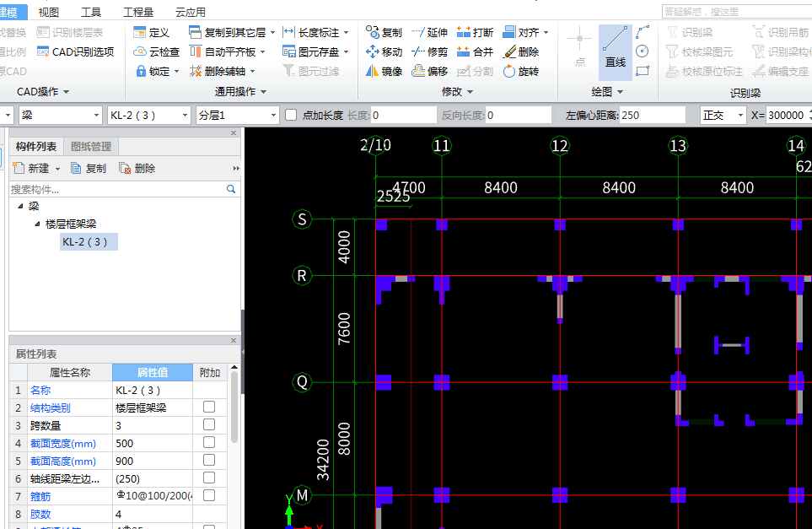
Task: Check the 附加 box for 截面宽度
Action: [209, 442]
